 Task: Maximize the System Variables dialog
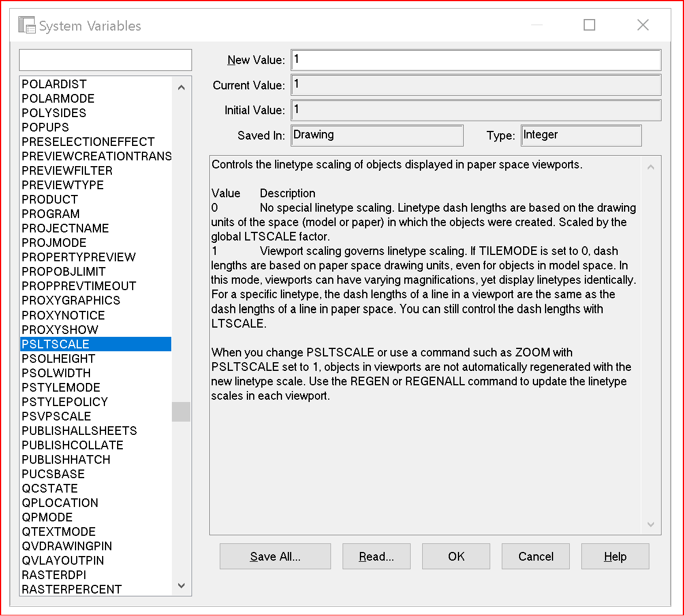pyautogui.click(x=589, y=25)
